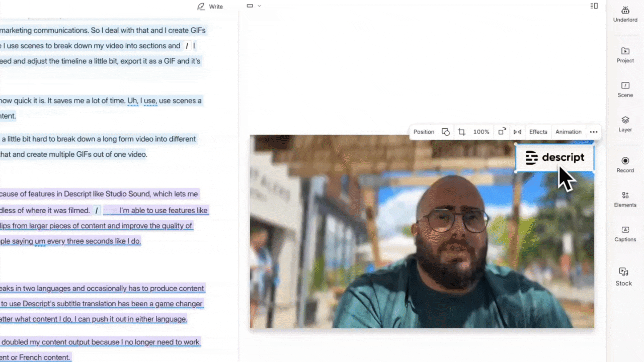Click the Position button in toolbar
The width and height of the screenshot is (644, 362).
click(424, 132)
